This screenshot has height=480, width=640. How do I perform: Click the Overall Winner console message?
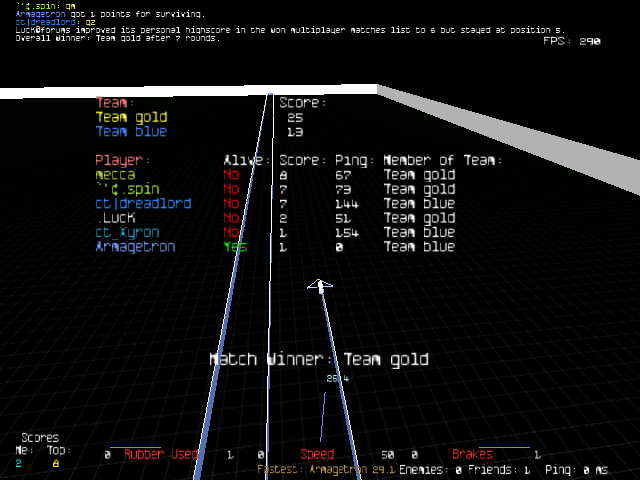click(x=117, y=39)
